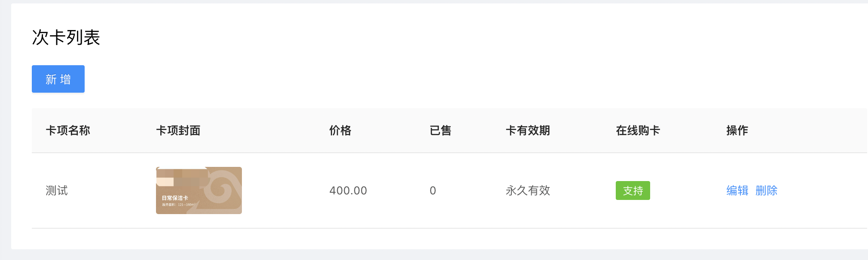Click the 在线购卡 column header

638,130
